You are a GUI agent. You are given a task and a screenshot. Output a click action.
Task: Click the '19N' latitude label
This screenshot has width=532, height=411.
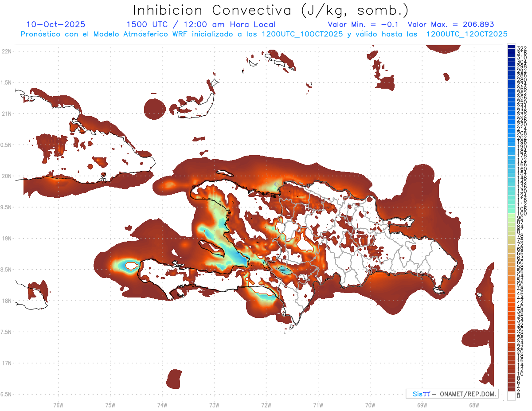tap(6, 239)
